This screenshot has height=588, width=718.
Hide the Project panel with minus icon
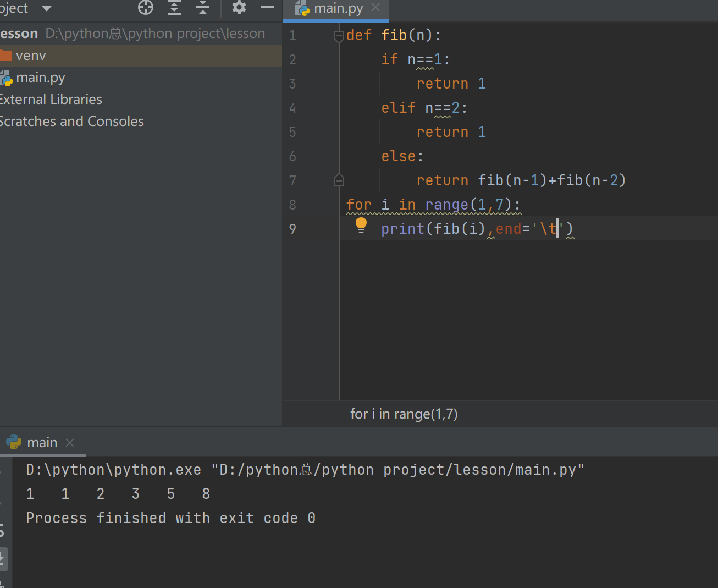pyautogui.click(x=268, y=8)
